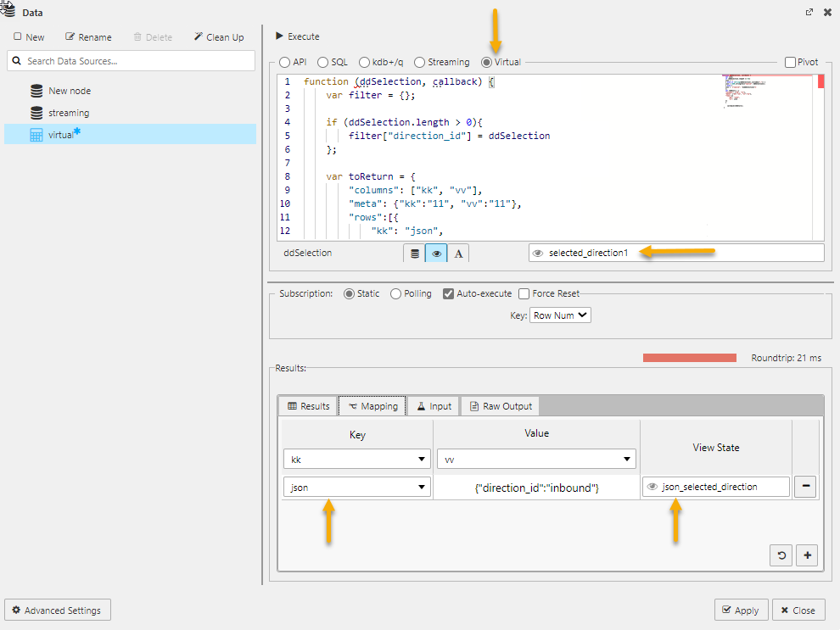Viewport: 840px width, 630px height.
Task: Switch to the Mapping tab
Action: 372,406
